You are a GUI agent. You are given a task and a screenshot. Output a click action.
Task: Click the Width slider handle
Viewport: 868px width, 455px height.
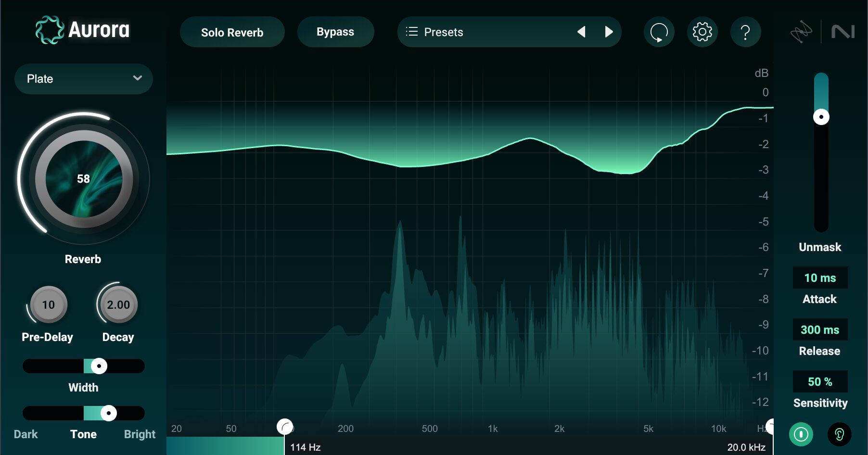99,366
